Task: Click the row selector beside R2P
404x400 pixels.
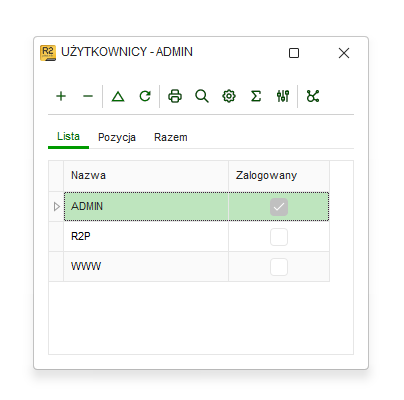Action: [56, 237]
